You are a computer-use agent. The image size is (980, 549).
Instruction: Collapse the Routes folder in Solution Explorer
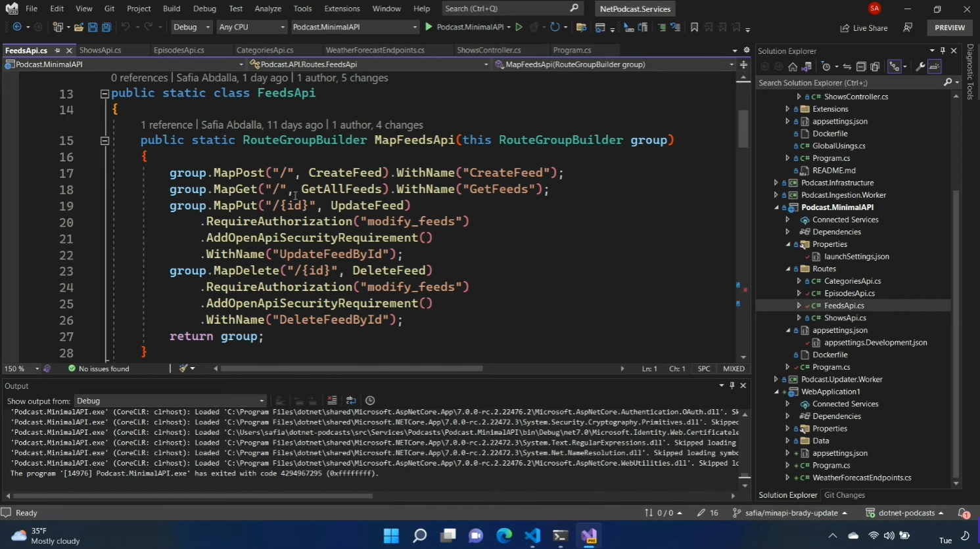788,269
